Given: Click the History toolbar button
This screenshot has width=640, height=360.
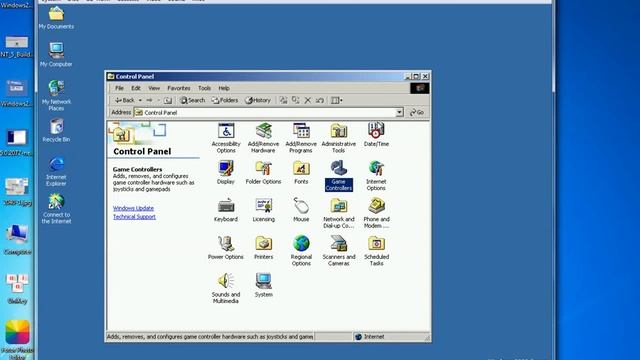Looking at the screenshot, I should click(x=258, y=100).
